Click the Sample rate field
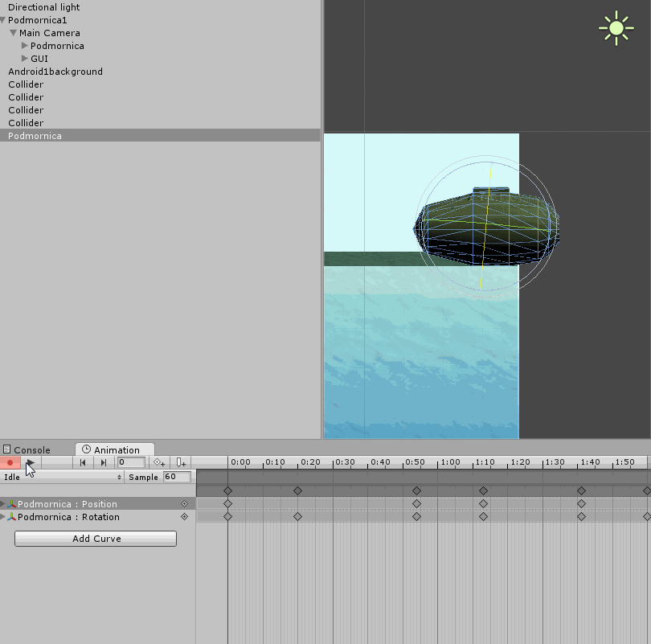This screenshot has height=644, width=651. coord(176,477)
